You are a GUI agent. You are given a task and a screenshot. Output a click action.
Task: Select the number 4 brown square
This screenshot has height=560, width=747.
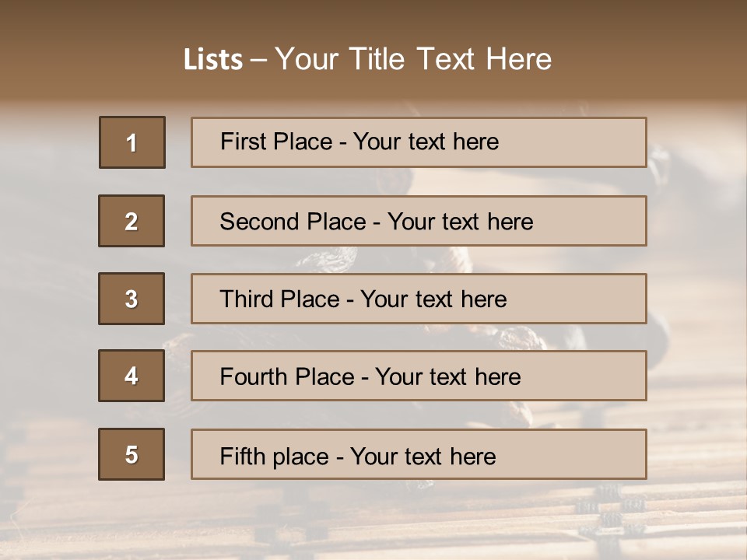tap(132, 376)
